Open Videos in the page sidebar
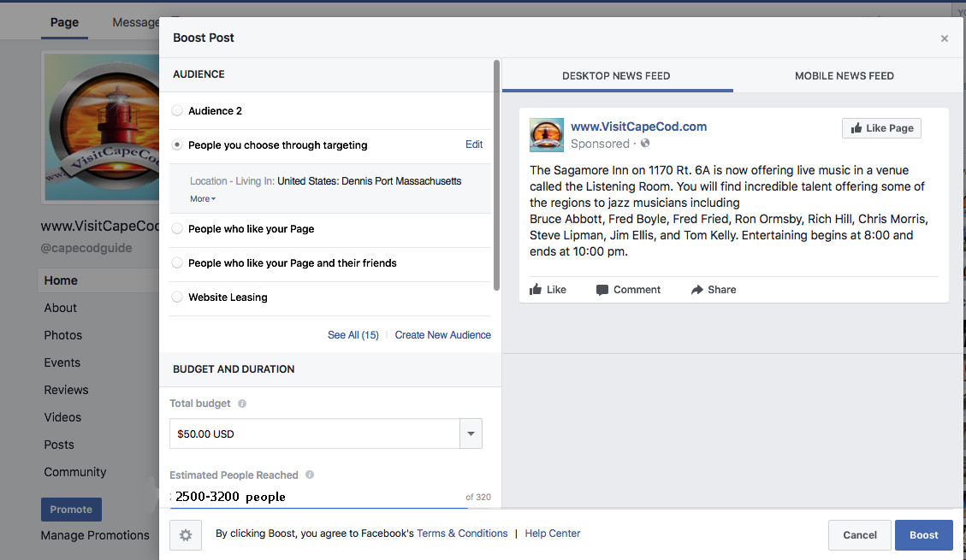This screenshot has height=560, width=966. (x=62, y=417)
